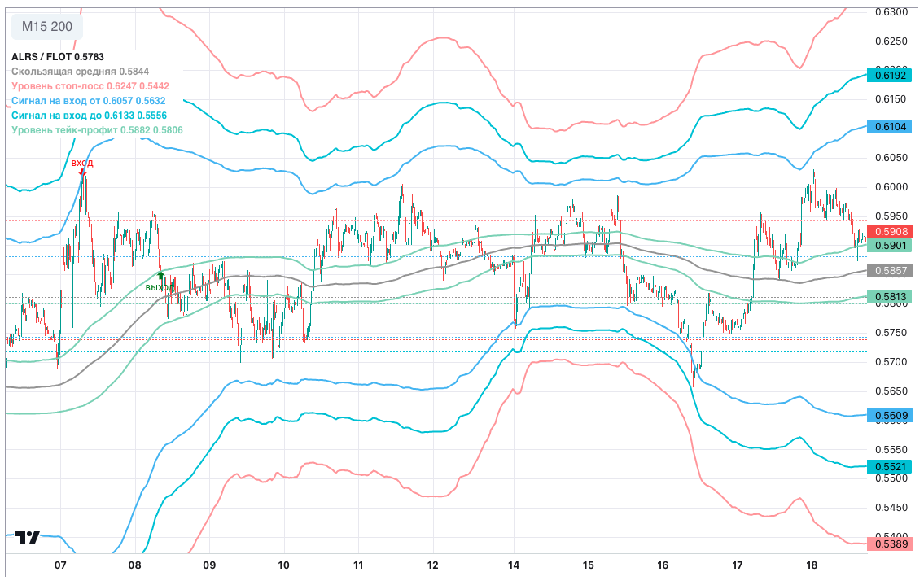Select the Сигнал на вход от legend line
Screen dimensions: 924x585
[x=89, y=101]
